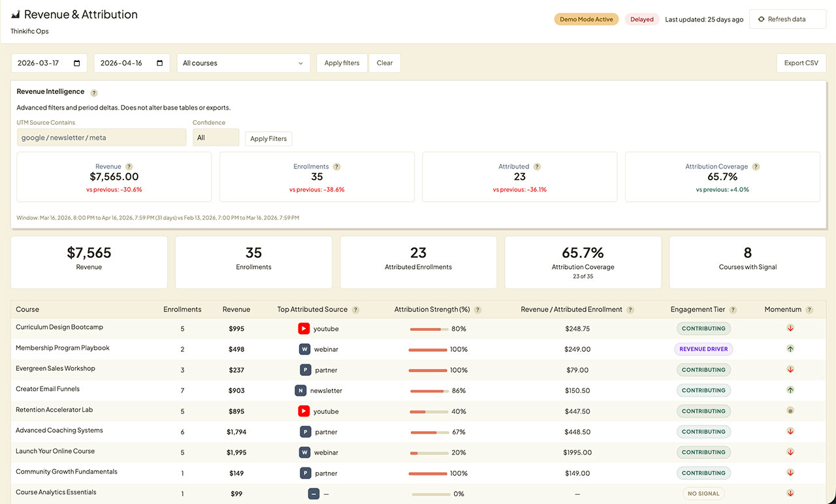Click Advanced Coaching Systems course name
The height and width of the screenshot is (504, 836).
[x=59, y=430]
